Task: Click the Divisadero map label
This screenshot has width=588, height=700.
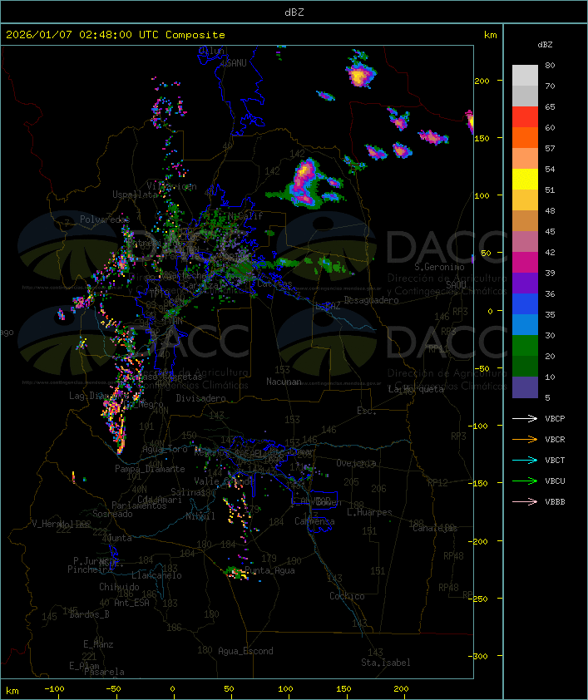Action: pyautogui.click(x=200, y=398)
